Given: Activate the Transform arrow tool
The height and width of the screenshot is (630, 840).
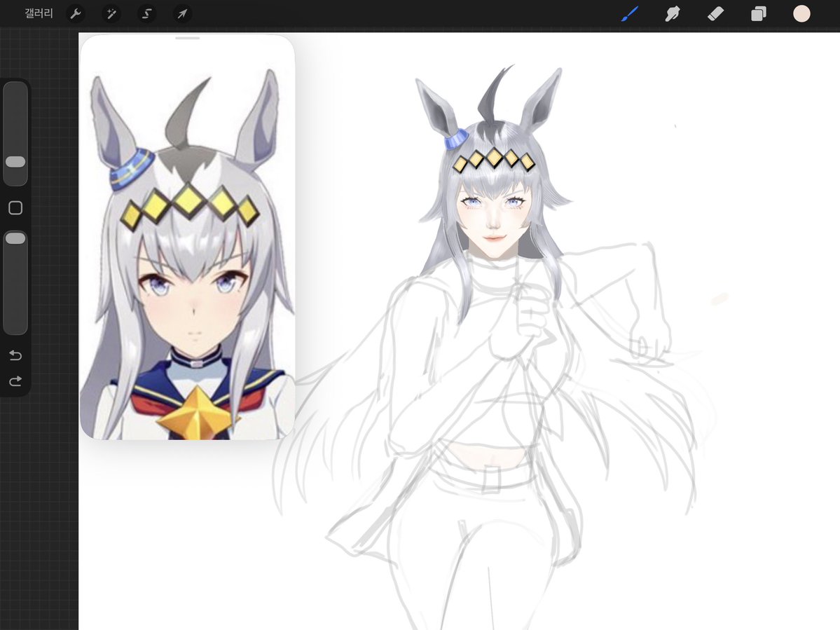Looking at the screenshot, I should [182, 14].
